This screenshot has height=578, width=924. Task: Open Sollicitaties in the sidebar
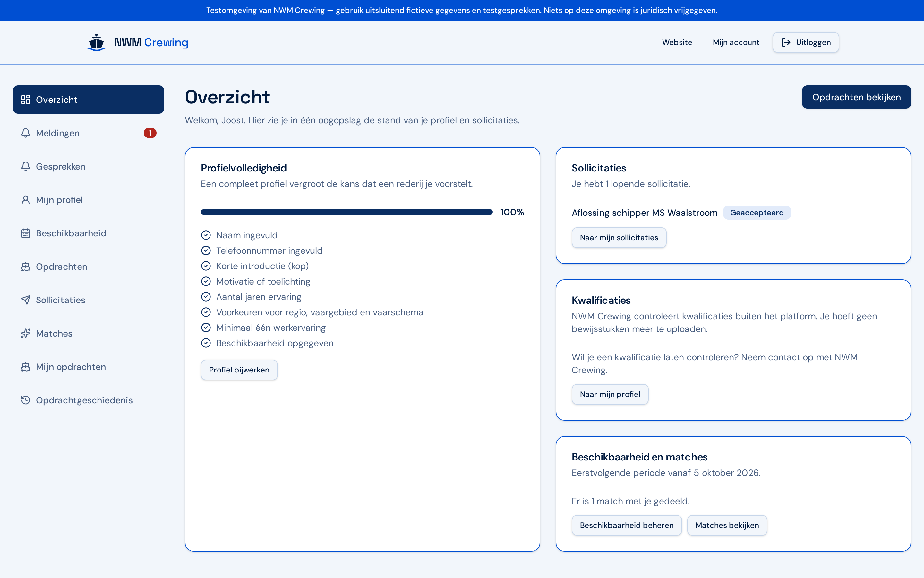click(89, 300)
